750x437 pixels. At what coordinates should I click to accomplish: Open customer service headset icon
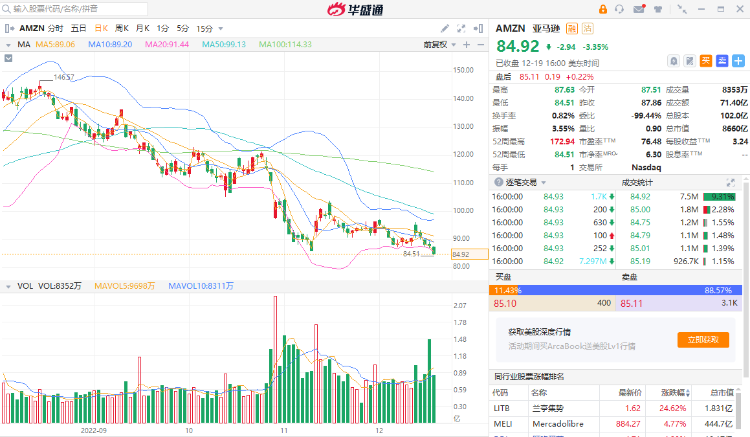(619, 9)
